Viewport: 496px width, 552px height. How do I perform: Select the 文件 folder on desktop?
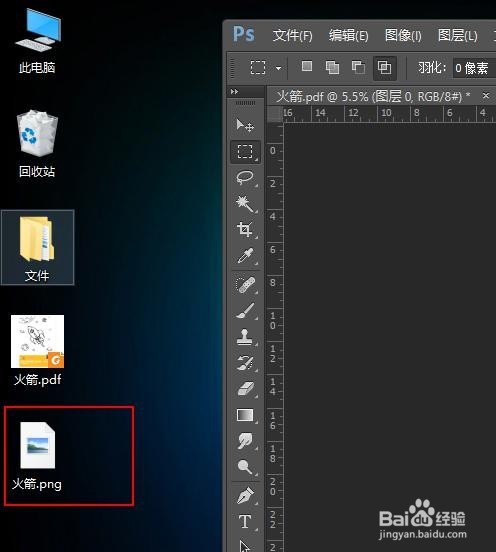pyautogui.click(x=37, y=247)
